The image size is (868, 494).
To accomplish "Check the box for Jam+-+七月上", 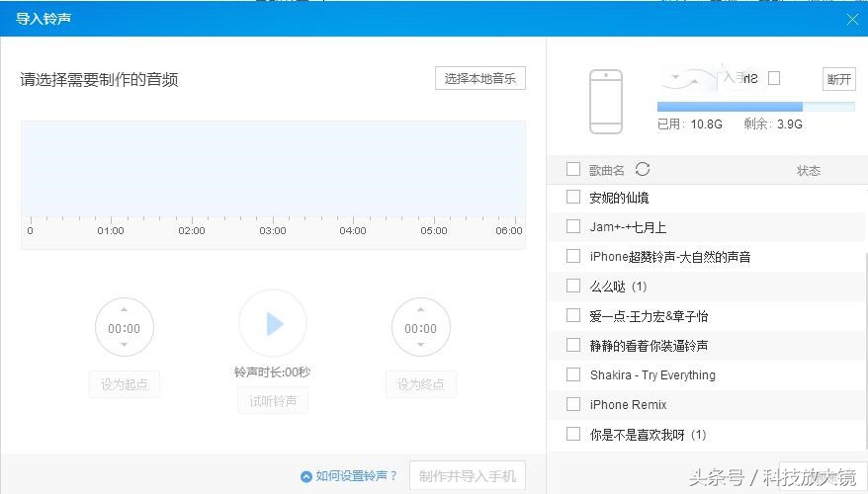I will tap(573, 226).
